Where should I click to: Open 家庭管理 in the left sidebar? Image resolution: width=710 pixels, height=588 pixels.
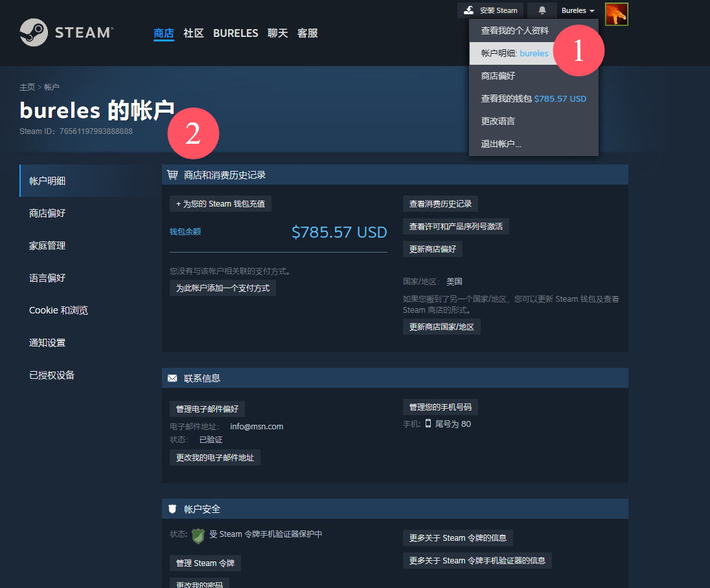click(86, 245)
